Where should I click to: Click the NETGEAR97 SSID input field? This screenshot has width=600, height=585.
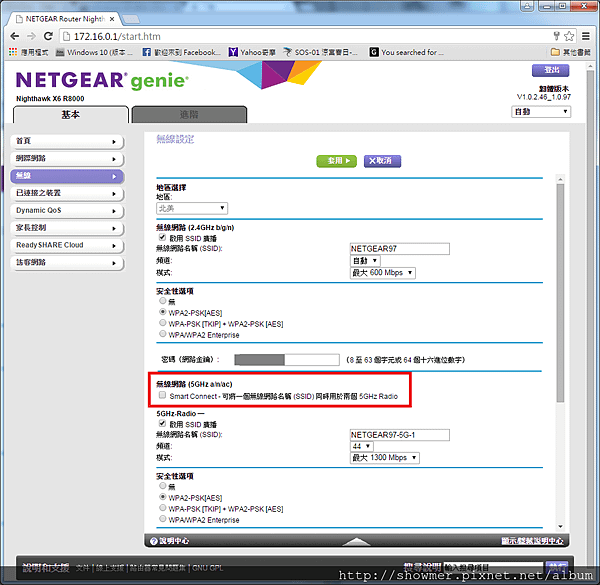click(400, 249)
